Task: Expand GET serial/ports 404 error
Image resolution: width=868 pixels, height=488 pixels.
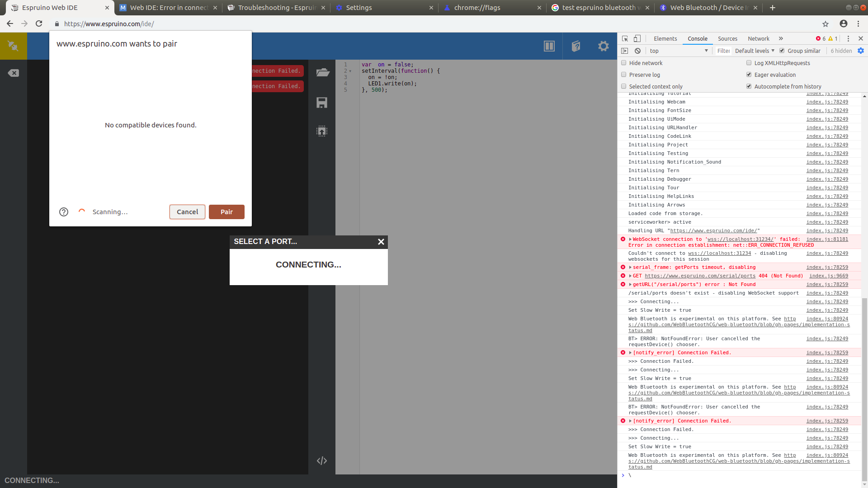Action: (630, 276)
